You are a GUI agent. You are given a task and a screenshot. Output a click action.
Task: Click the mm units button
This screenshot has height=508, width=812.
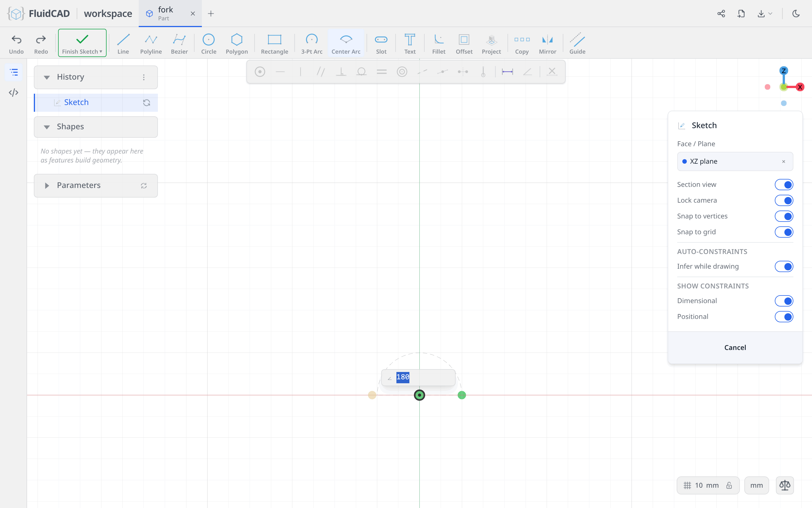click(x=756, y=485)
